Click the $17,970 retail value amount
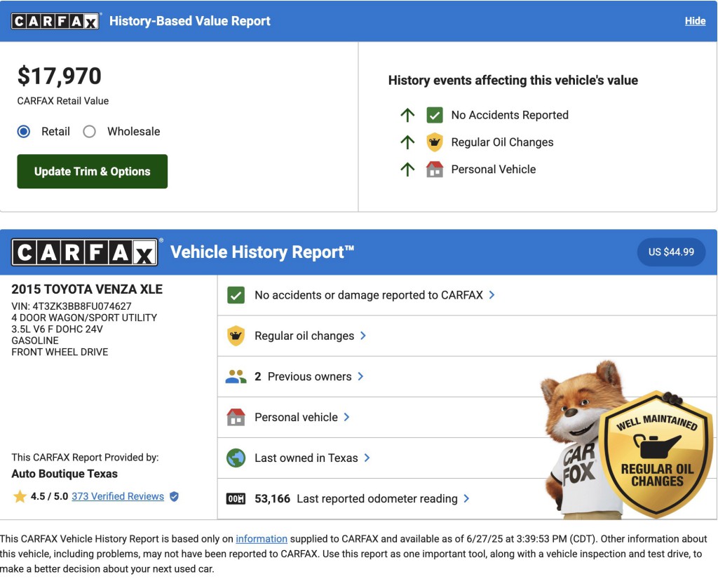The image size is (718, 588). coord(60,76)
